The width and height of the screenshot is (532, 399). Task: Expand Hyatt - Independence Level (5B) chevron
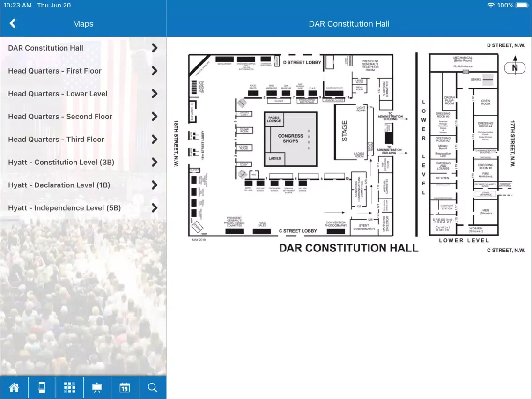[155, 207]
